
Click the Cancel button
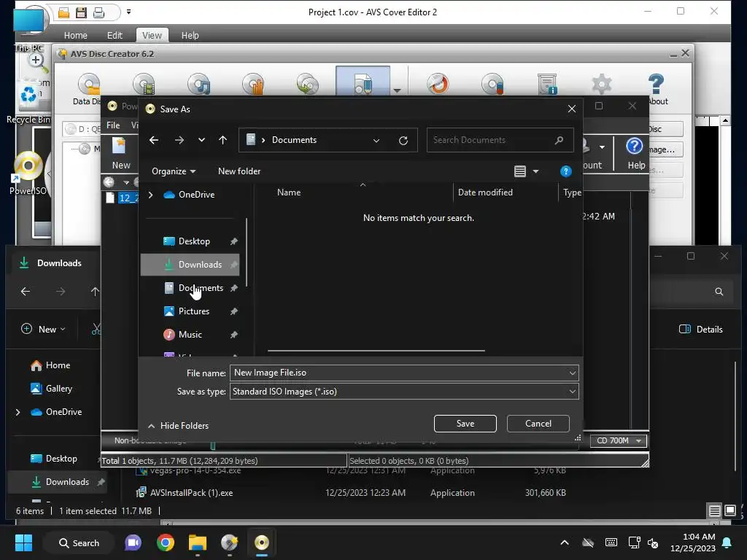[538, 424]
